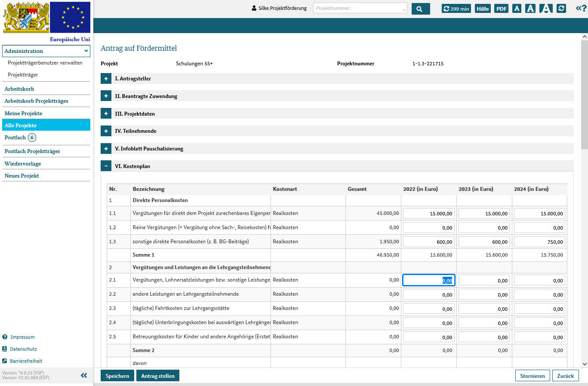This screenshot has height=386, width=588.
Task: Click the Speichern button
Action: (x=117, y=376)
